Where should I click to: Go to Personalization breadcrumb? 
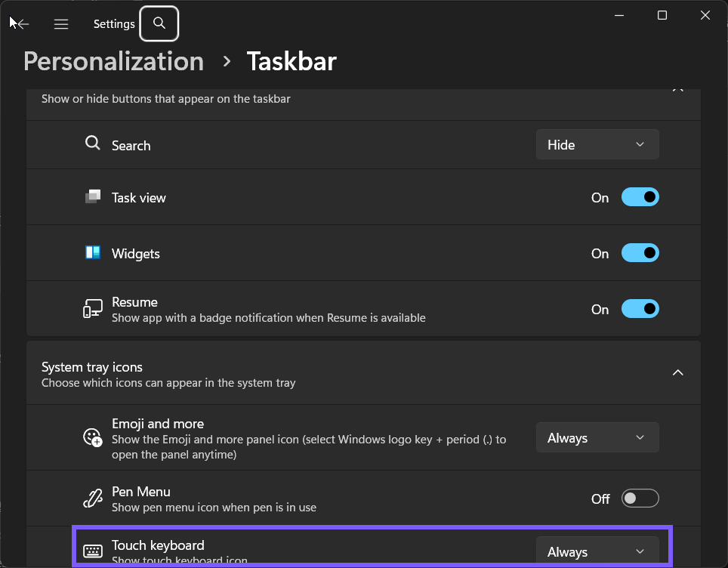114,61
